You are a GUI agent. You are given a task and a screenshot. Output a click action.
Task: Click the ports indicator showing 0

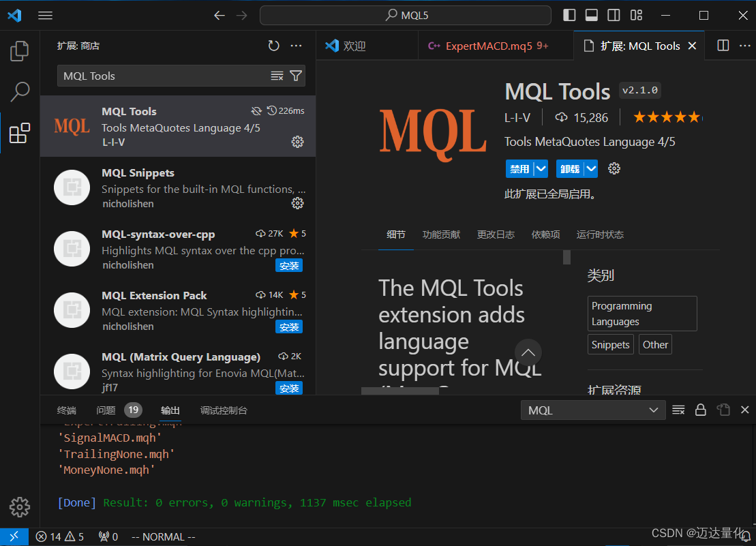pyautogui.click(x=108, y=536)
